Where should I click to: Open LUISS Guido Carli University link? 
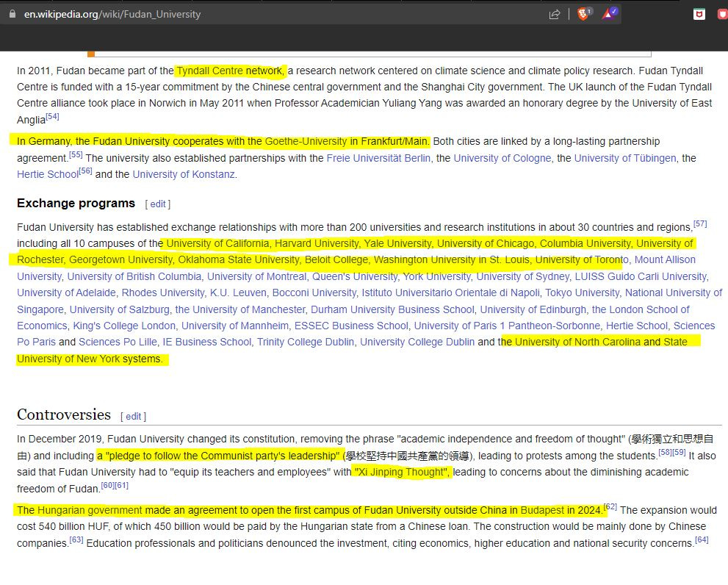(x=641, y=276)
